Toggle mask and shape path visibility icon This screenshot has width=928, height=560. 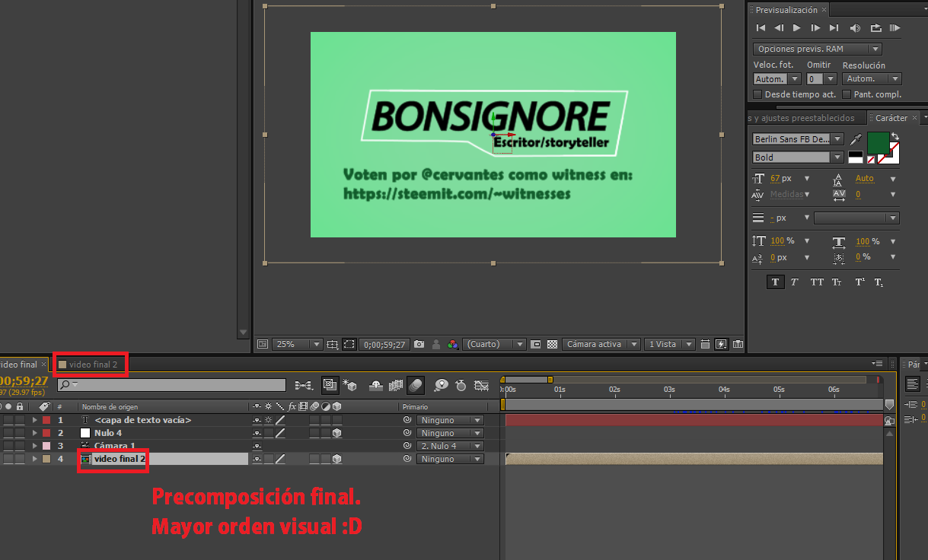[349, 344]
